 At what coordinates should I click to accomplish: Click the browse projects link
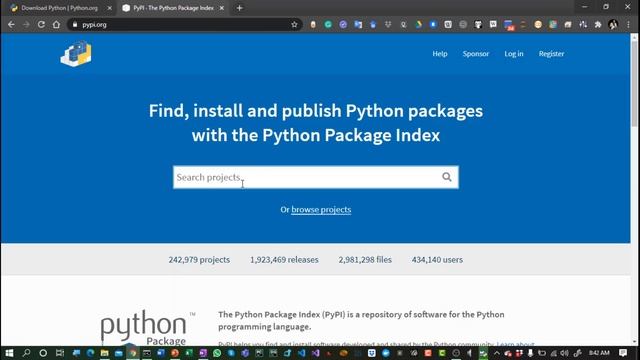coord(321,209)
